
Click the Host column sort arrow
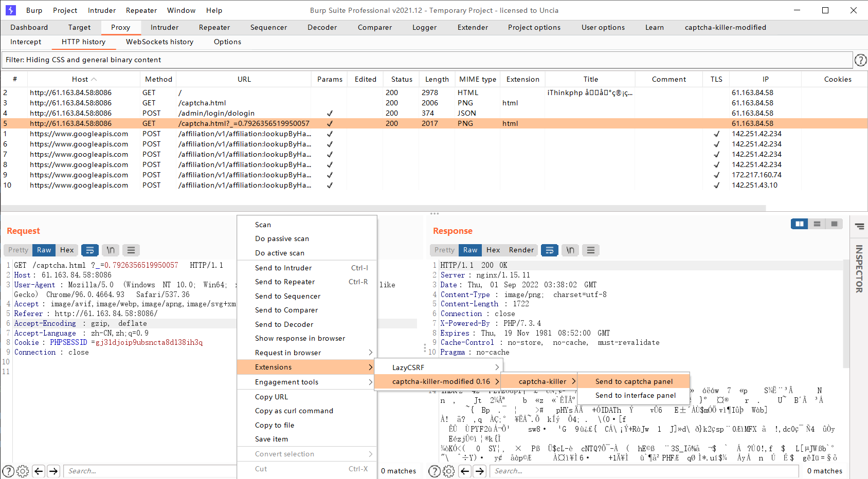94,79
